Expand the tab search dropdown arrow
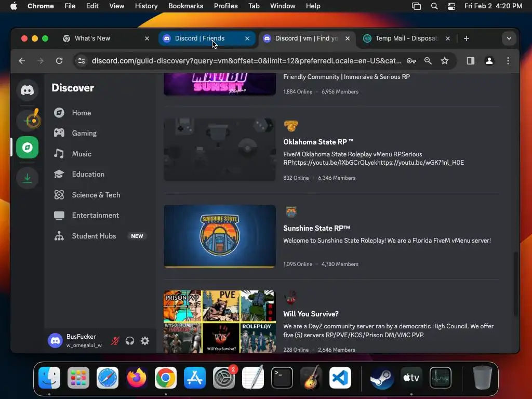The image size is (532, 399). [x=509, y=38]
